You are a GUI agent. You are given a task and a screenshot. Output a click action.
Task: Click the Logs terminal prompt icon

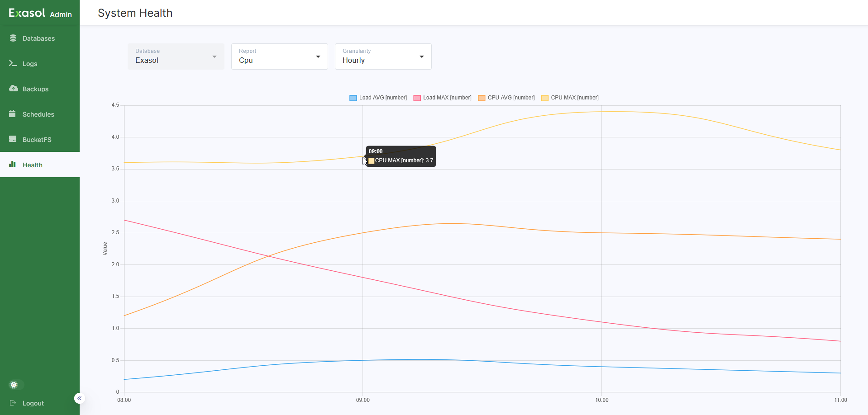click(13, 64)
